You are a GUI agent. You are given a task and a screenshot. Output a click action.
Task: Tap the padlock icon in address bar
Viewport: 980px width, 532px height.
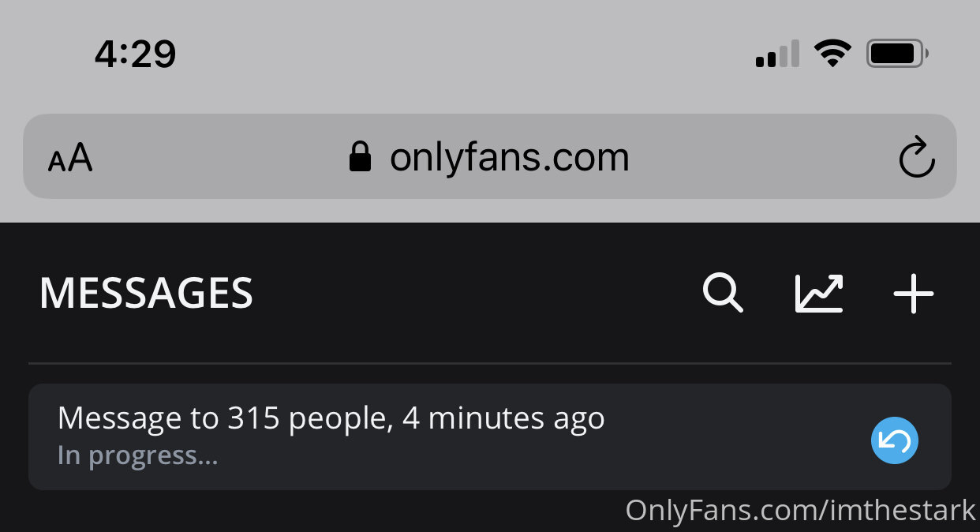360,156
